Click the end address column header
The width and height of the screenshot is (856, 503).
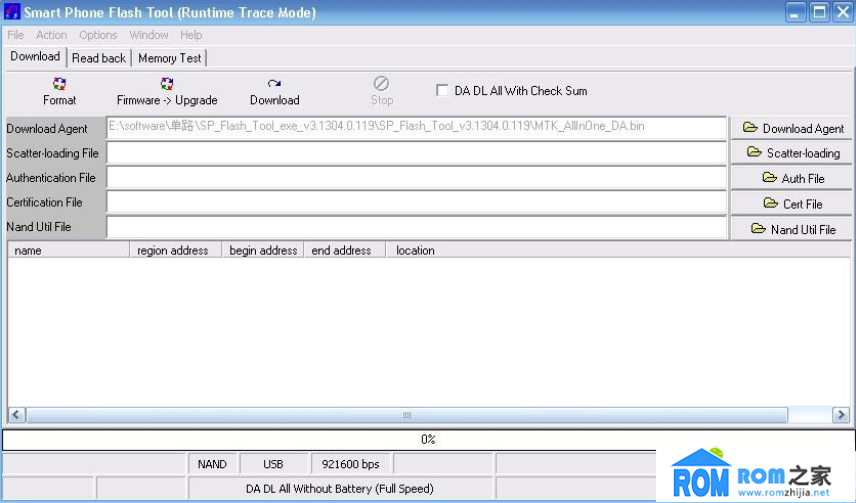coord(344,250)
